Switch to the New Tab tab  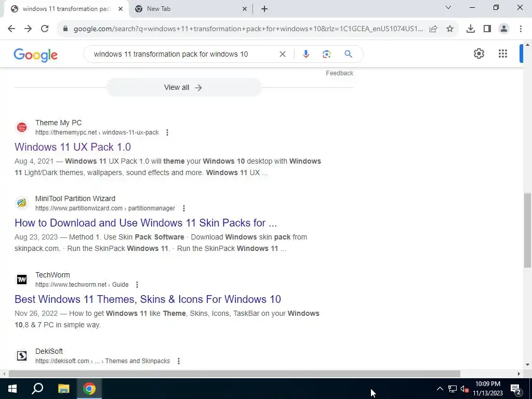pos(191,9)
